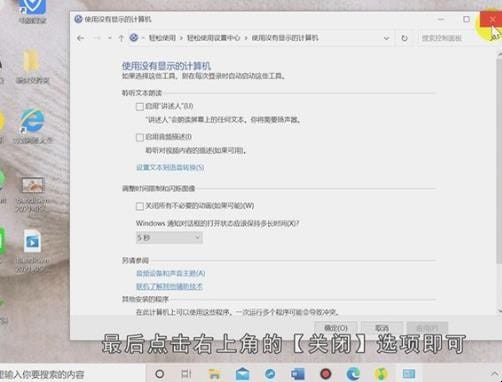Maximize the control panel window
Viewport: 502px width, 382px height.
466,19
